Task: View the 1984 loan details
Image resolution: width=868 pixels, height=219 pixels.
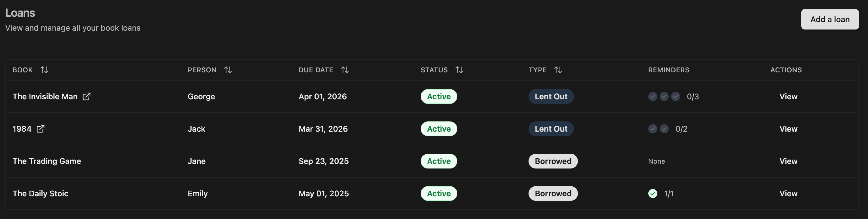Action: click(x=788, y=129)
